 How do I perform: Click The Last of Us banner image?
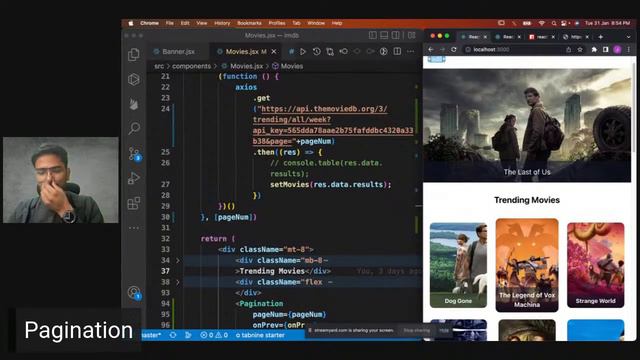click(x=527, y=125)
